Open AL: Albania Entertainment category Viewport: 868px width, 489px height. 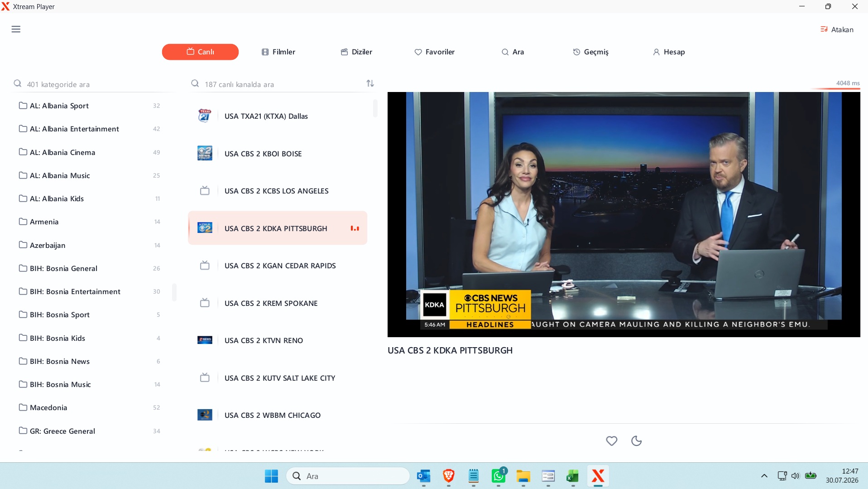point(91,129)
